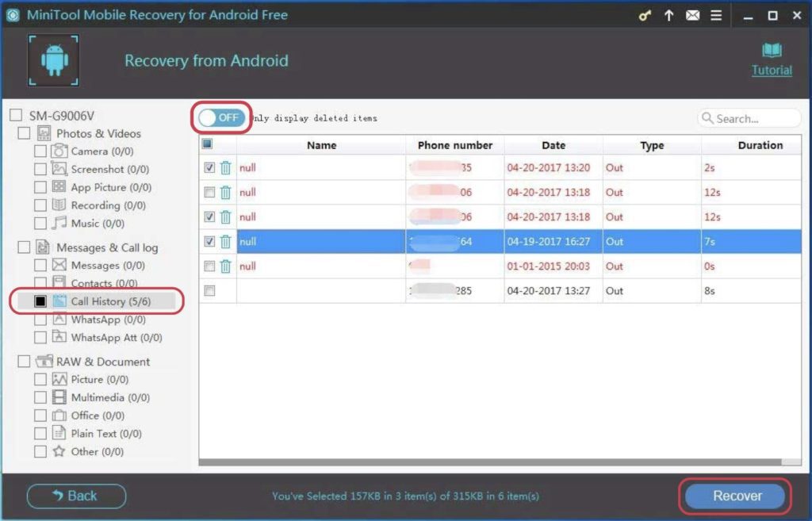Image resolution: width=812 pixels, height=521 pixels.
Task: Click the Other star category icon
Action: coord(59,451)
